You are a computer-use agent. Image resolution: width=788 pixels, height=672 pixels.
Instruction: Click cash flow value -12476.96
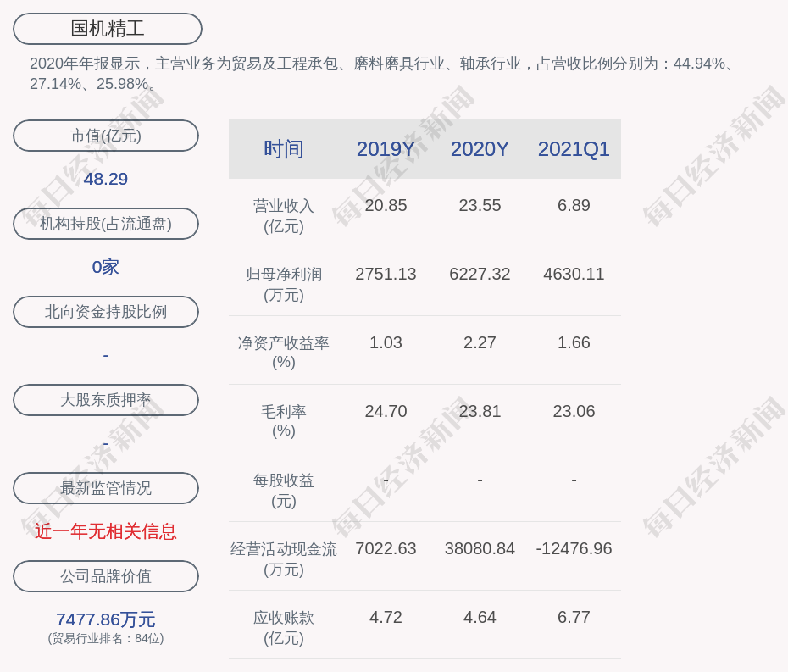click(x=574, y=548)
